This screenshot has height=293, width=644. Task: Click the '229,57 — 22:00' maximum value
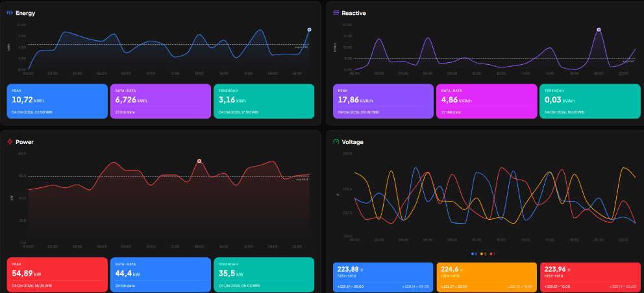pos(453,286)
